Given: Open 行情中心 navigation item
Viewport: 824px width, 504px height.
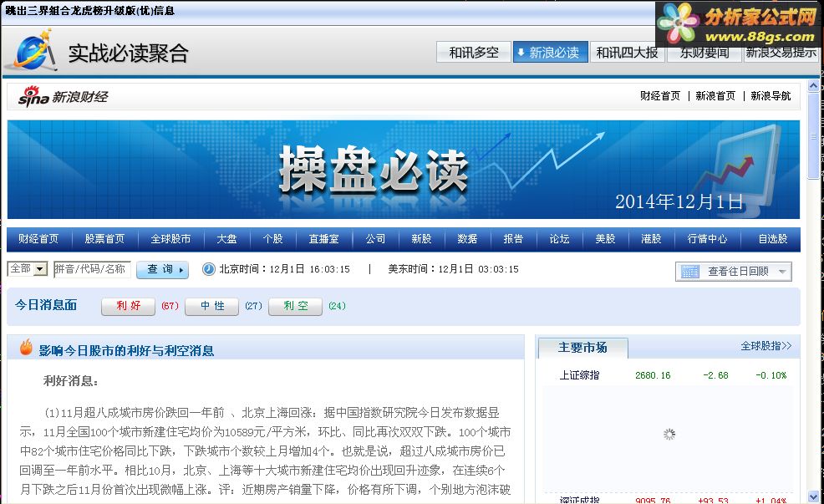Looking at the screenshot, I should 707,239.
